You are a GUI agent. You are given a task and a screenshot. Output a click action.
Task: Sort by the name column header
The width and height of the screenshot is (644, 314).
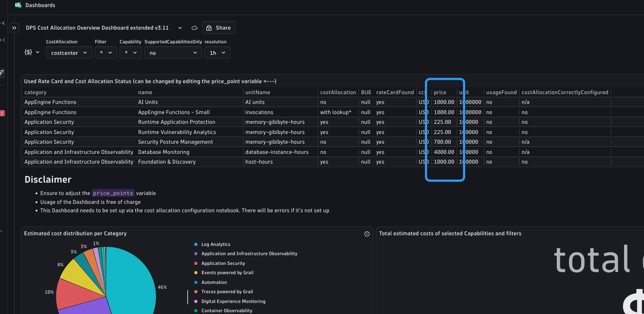[x=145, y=92]
